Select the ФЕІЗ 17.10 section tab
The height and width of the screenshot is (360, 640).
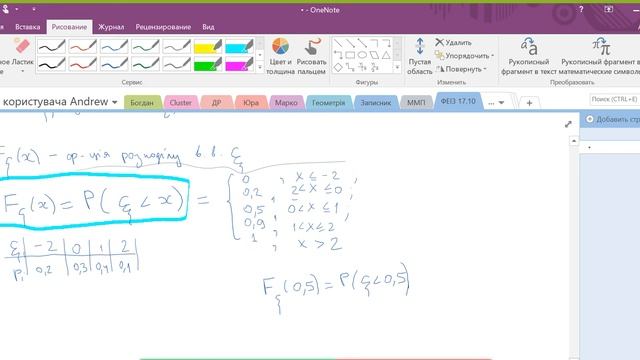pyautogui.click(x=458, y=101)
